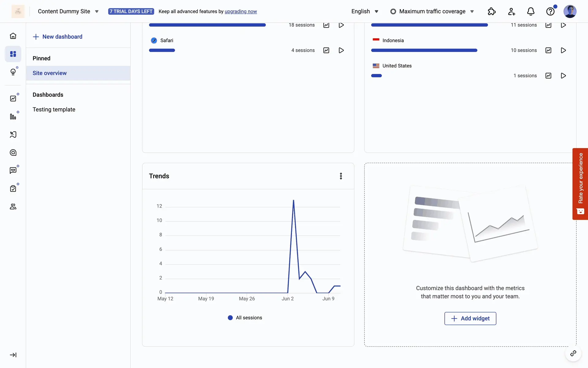Click the Integrations puzzle piece icon

(492, 11)
